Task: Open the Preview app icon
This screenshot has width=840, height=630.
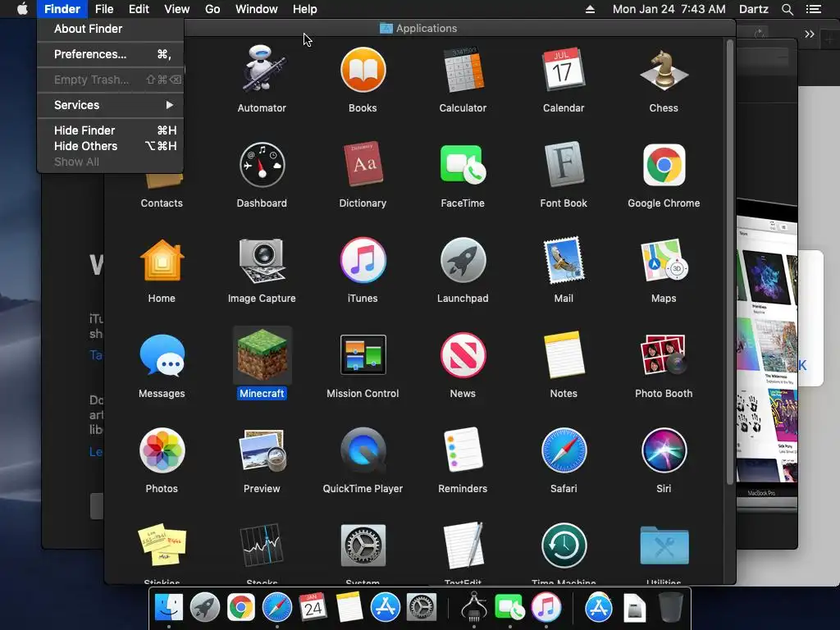Action: [262, 450]
